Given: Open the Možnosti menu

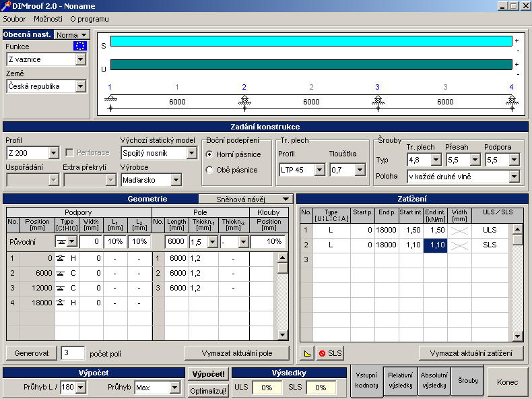Looking at the screenshot, I should [48, 19].
